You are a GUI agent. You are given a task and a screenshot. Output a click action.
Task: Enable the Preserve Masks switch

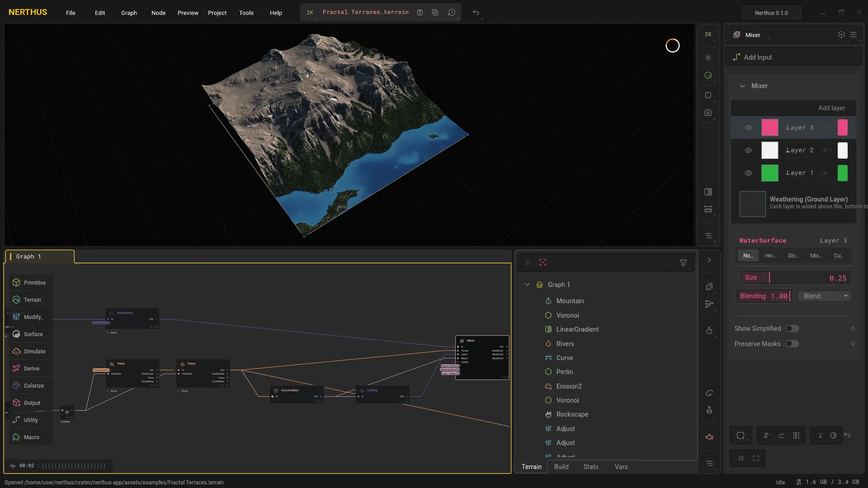click(792, 344)
